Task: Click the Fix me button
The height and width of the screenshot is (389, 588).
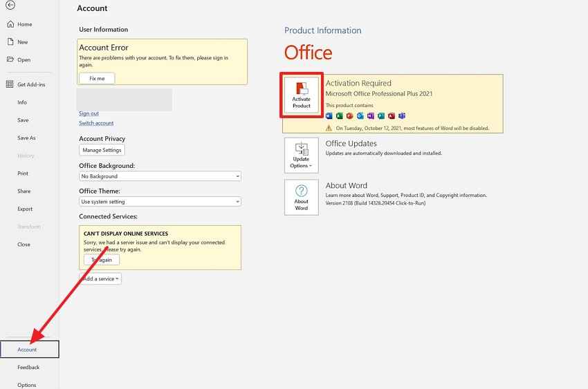Action: click(97, 78)
